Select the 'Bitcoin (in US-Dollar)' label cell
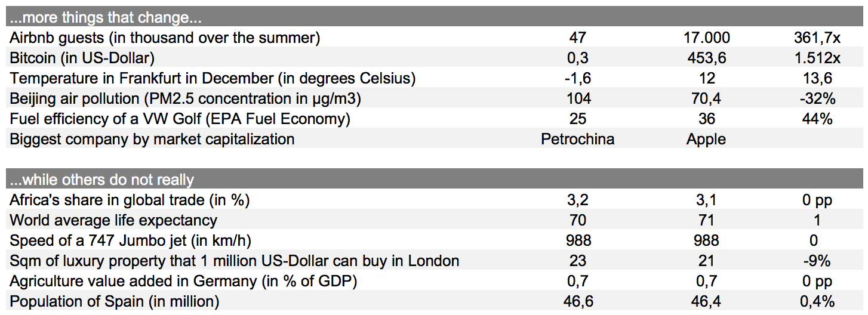Screen dimensions: 868x315 pos(82,58)
